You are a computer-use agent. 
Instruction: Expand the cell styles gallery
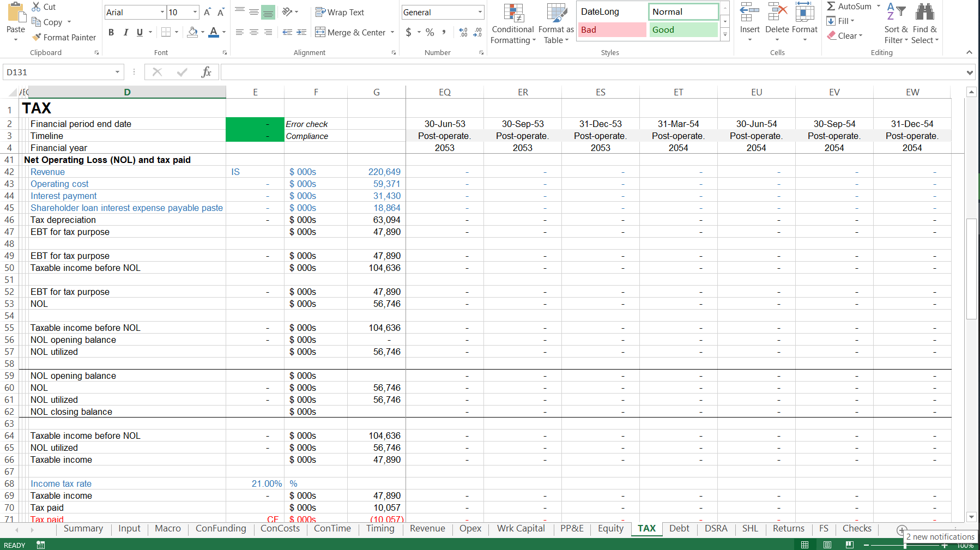pyautogui.click(x=725, y=34)
